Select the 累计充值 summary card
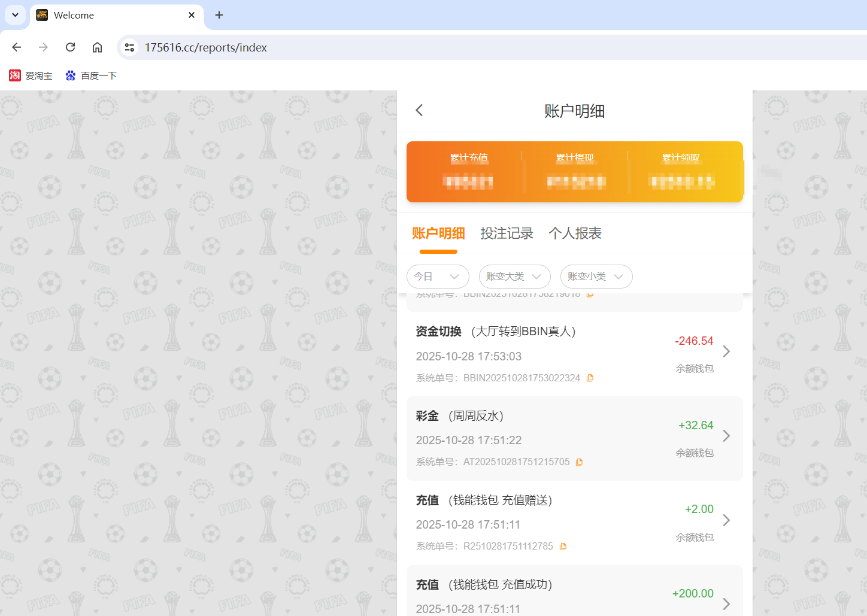Screen dimensions: 867x616 pos(469,172)
